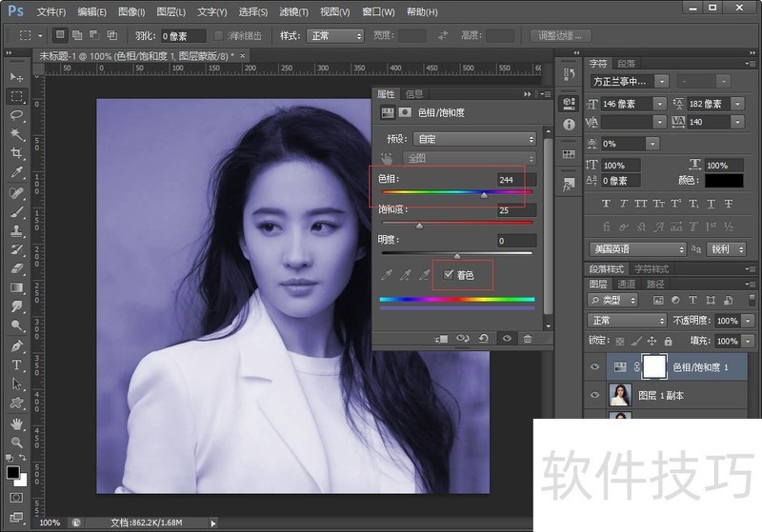Select the Dodge tool

coord(16,325)
